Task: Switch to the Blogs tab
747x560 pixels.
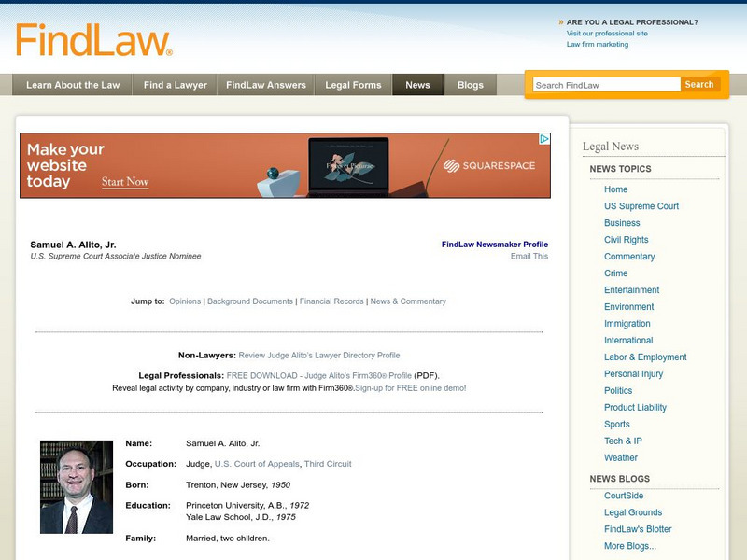Action: coord(470,84)
